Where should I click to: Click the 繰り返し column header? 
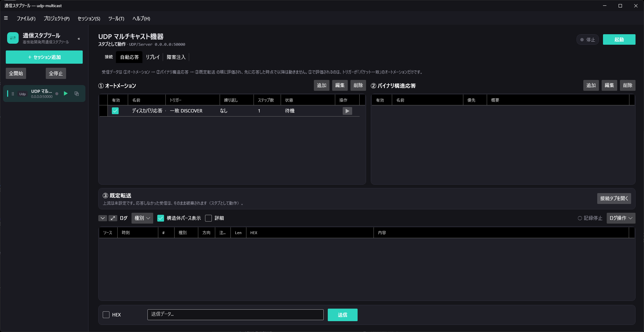(x=237, y=100)
